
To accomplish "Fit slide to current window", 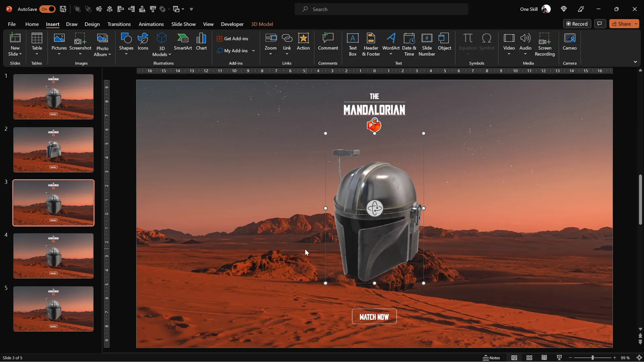I will pyautogui.click(x=639, y=358).
